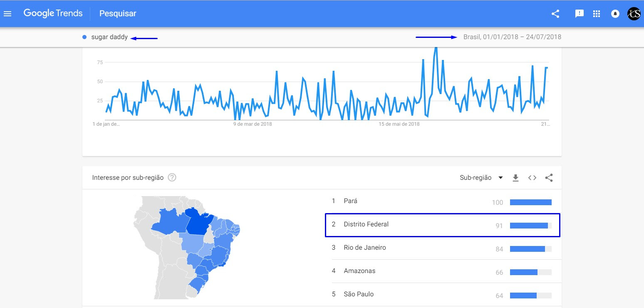Click the highest peak on the chart
644x308 pixels.
(436, 48)
